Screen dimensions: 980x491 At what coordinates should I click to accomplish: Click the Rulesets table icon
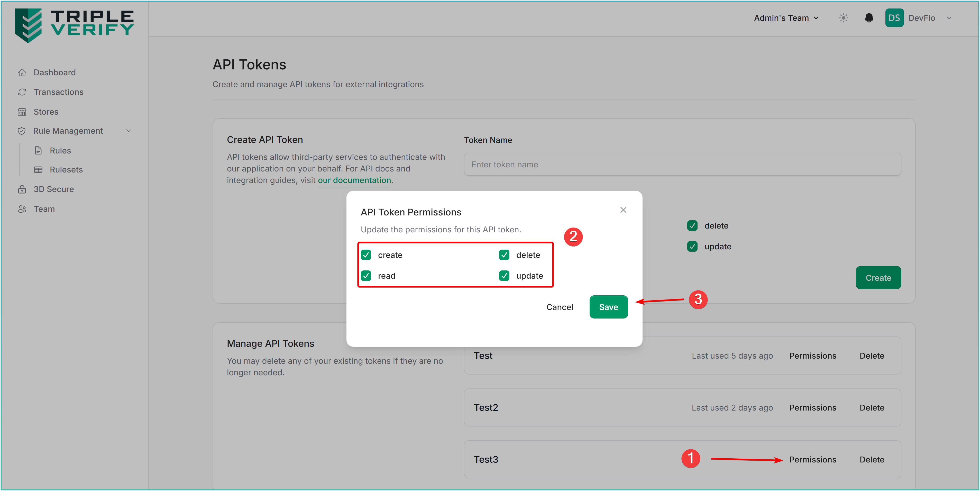[x=39, y=170]
